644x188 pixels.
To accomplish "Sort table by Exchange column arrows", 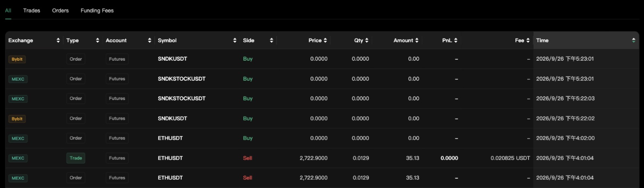I will (x=58, y=40).
